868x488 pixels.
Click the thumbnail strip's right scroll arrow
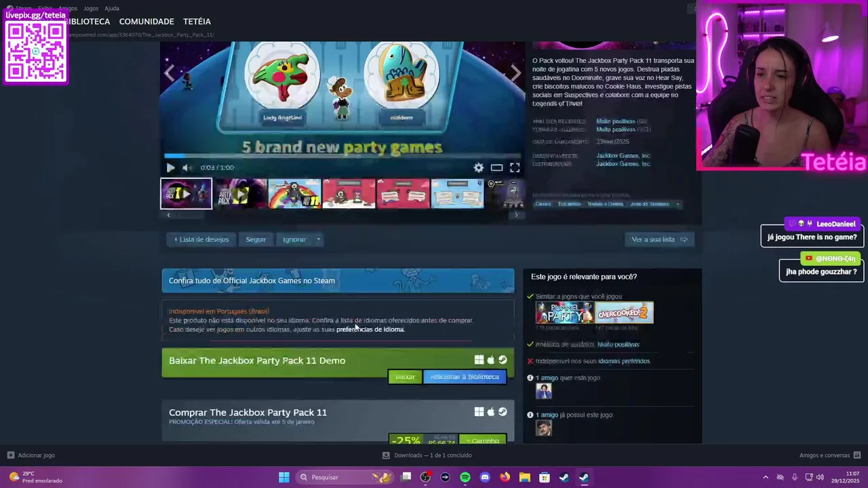pyautogui.click(x=517, y=215)
